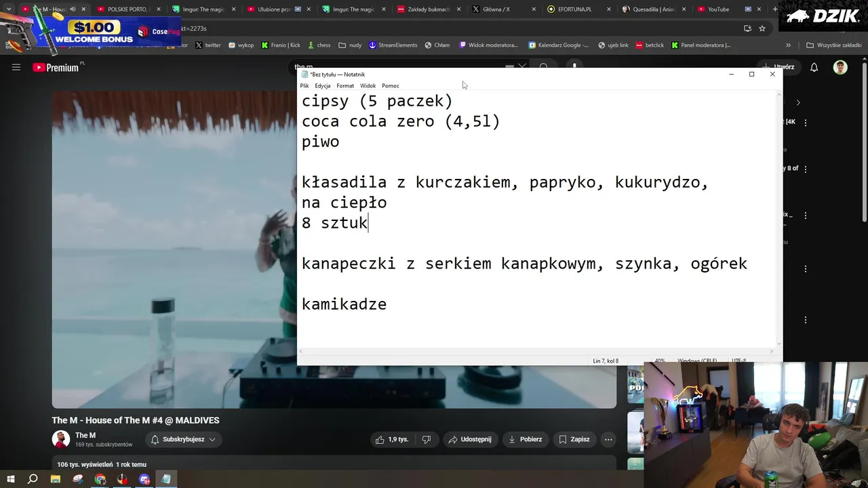This screenshot has width=868, height=488.
Task: Open the YouTube hamburger guide menu
Action: coord(16,67)
